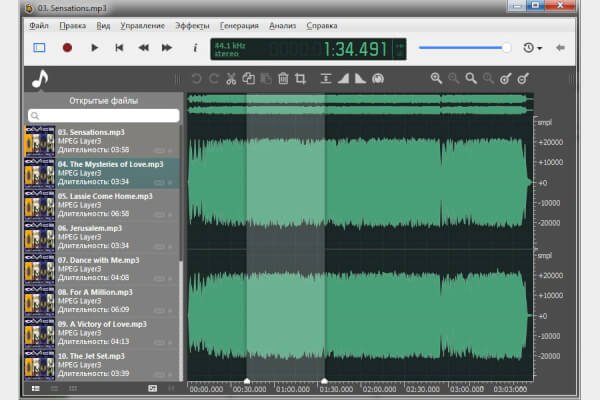The width and height of the screenshot is (600, 400).
Task: Open the history clock dropdown
Action: click(x=532, y=48)
